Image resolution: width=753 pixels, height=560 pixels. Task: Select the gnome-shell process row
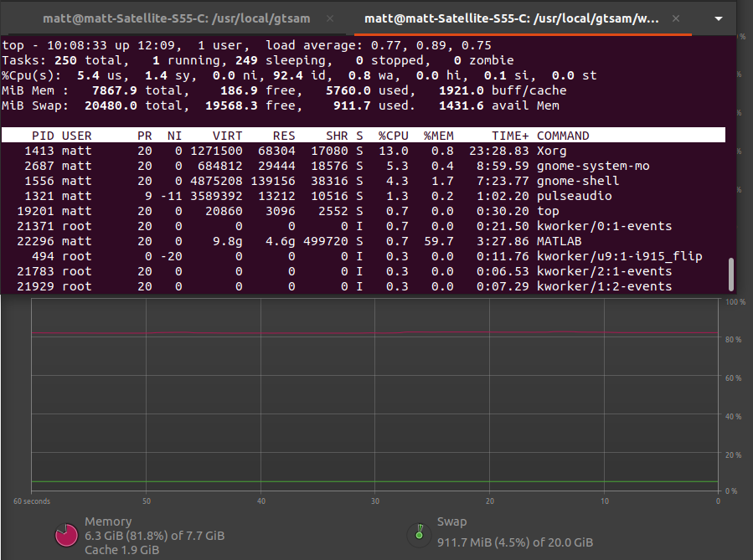tap(363, 181)
